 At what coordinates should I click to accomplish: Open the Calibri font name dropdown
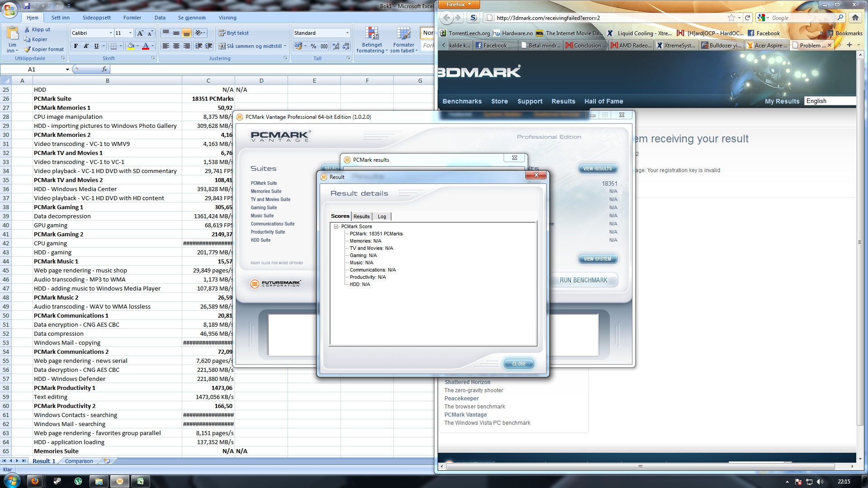pos(110,33)
